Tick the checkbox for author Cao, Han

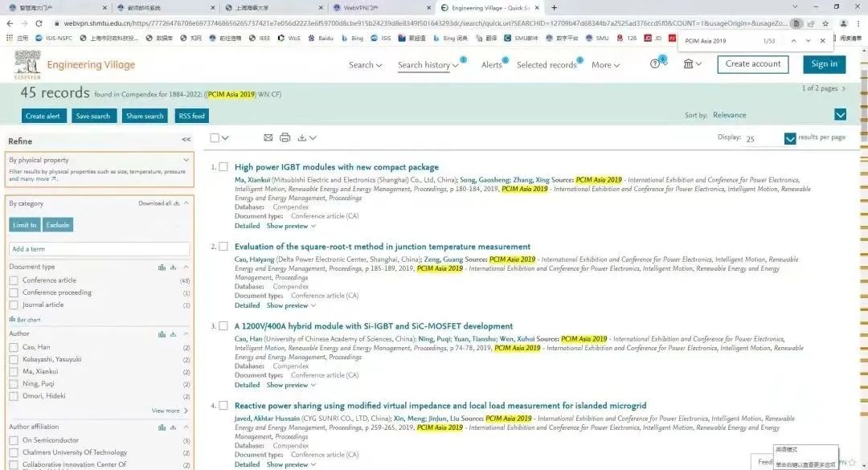tap(14, 347)
